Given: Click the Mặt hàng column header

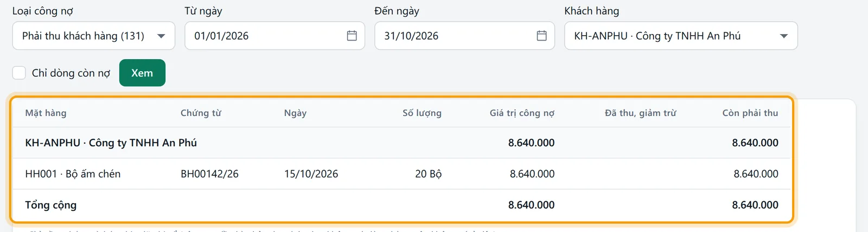Looking at the screenshot, I should pyautogui.click(x=46, y=113).
